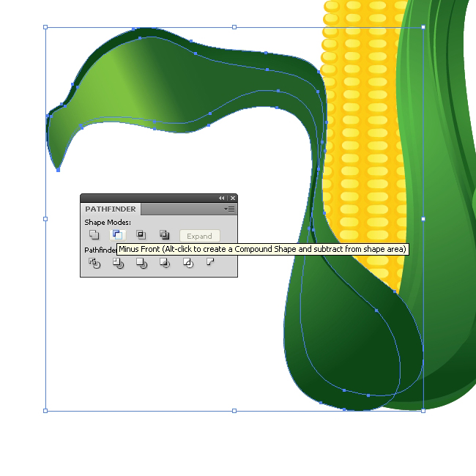476x476 pixels.
Task: Click the bottom-left bounding box handle
Action: 45,411
